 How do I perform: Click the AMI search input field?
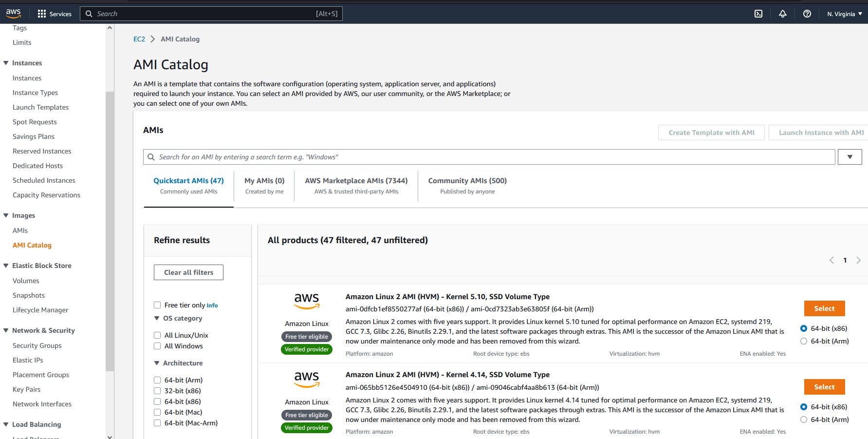click(x=489, y=157)
